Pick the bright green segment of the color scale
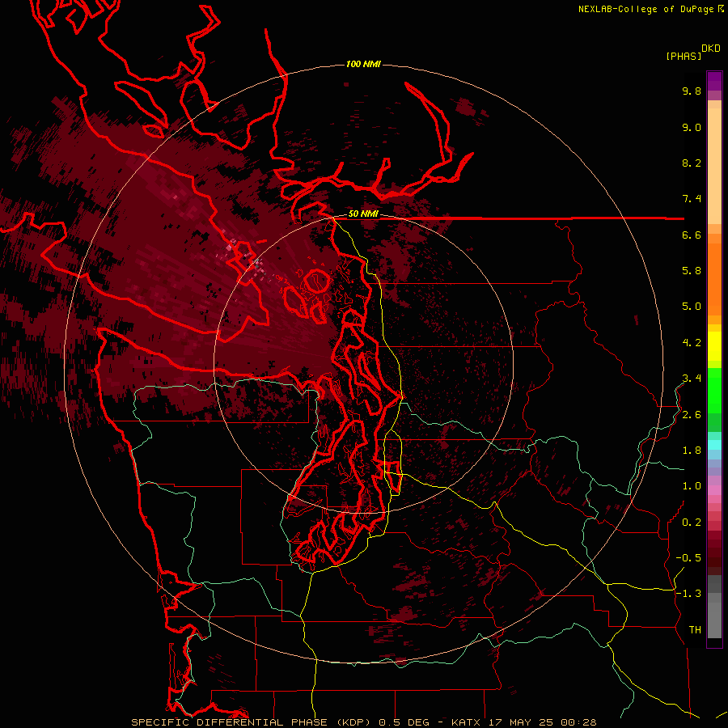The height and width of the screenshot is (728, 728). pyautogui.click(x=714, y=390)
